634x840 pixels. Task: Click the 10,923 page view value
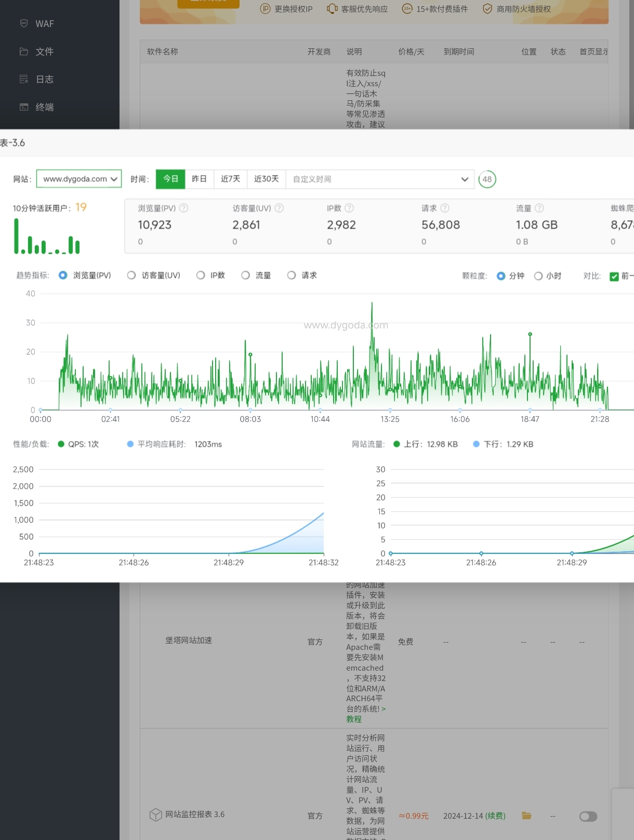pos(154,225)
